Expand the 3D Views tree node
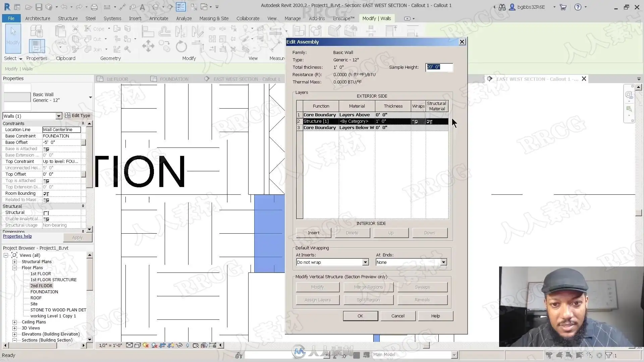This screenshot has height=362, width=644. point(14,328)
